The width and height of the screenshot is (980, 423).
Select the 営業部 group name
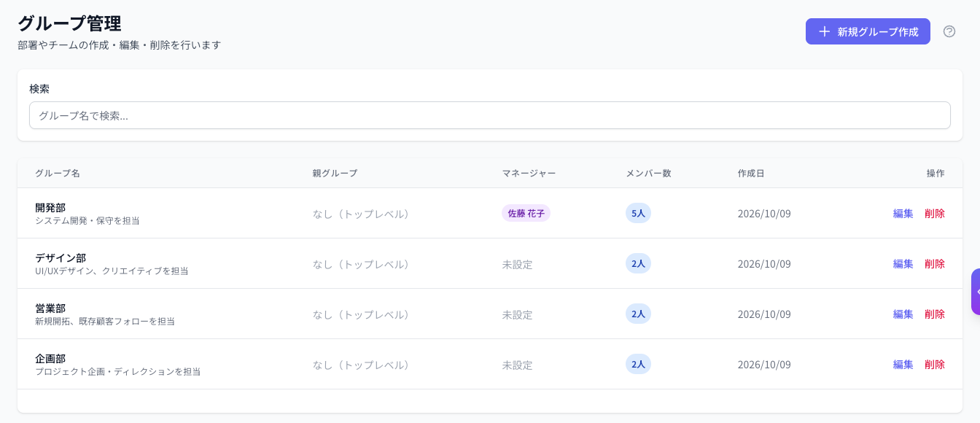[50, 308]
